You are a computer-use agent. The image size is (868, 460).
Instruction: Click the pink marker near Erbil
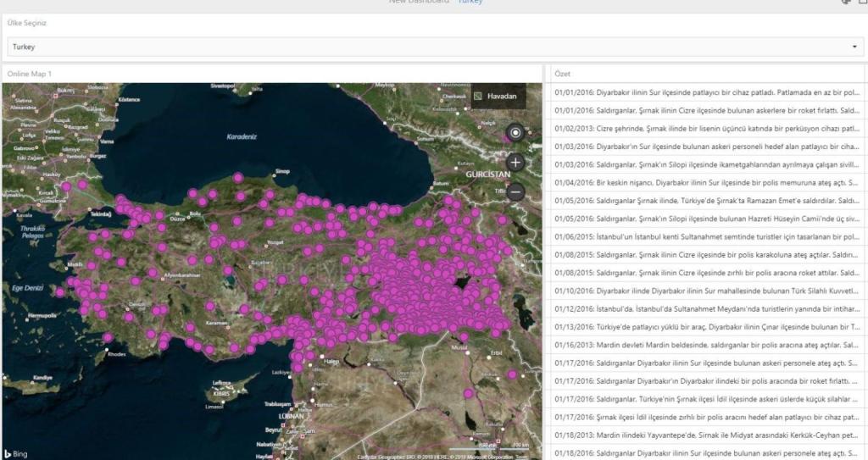coord(512,374)
